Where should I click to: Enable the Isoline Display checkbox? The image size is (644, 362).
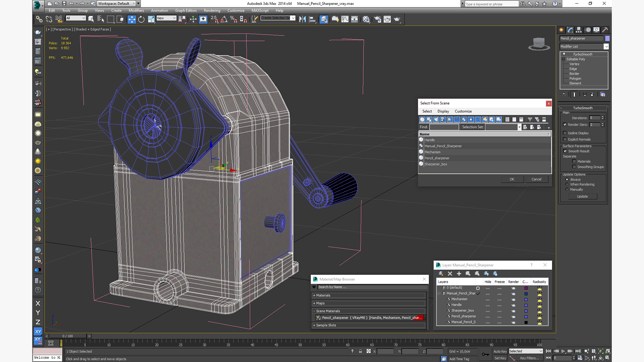point(565,133)
